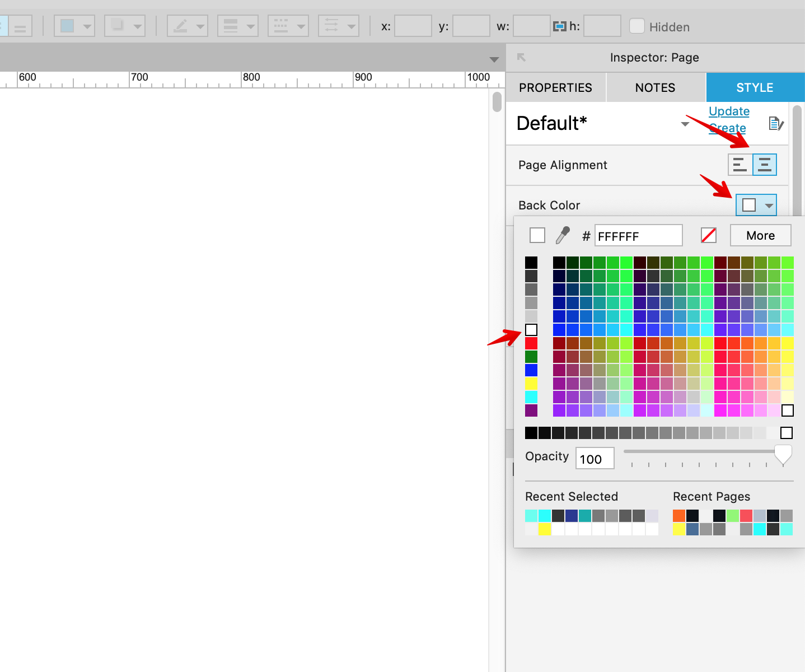This screenshot has height=672, width=805.
Task: Select the white swatch ending the grayscale row
Action: [x=787, y=433]
